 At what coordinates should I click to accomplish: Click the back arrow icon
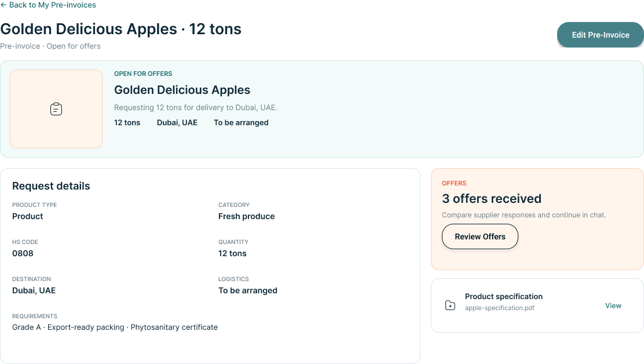(x=3, y=5)
